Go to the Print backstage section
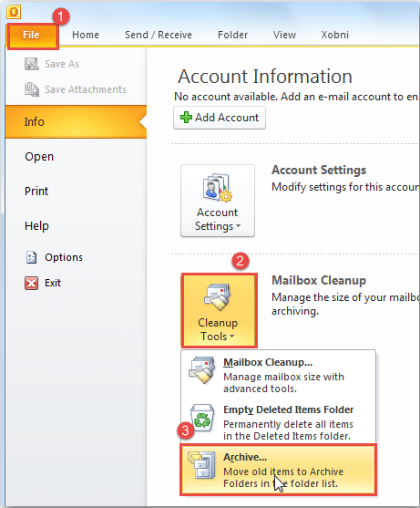The image size is (420, 508). (x=36, y=192)
